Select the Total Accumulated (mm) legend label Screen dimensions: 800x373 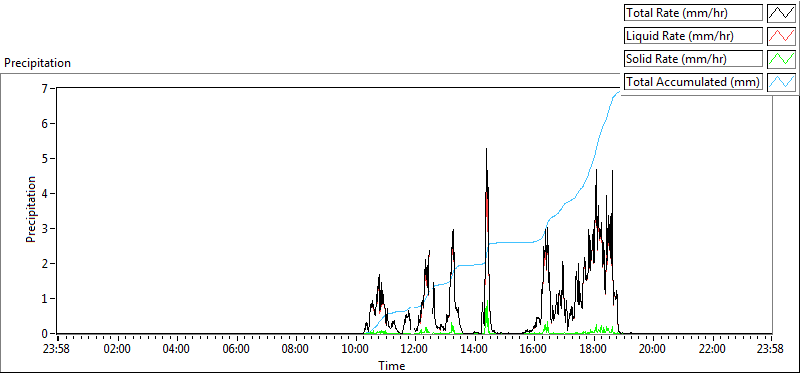pyautogui.click(x=693, y=82)
